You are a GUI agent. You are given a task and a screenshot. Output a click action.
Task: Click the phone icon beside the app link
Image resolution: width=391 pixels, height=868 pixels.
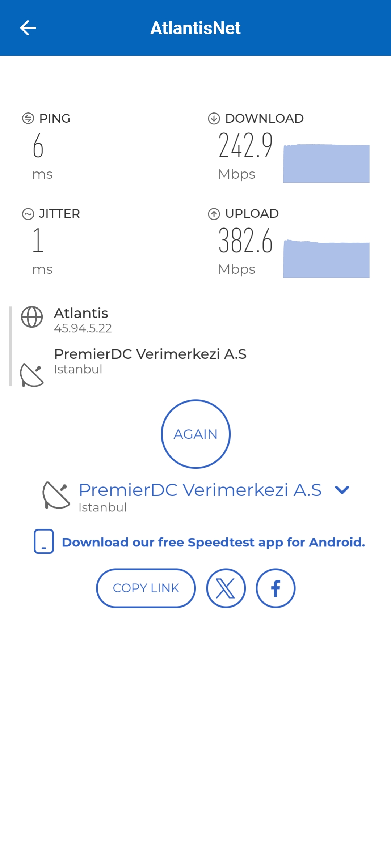tap(44, 541)
